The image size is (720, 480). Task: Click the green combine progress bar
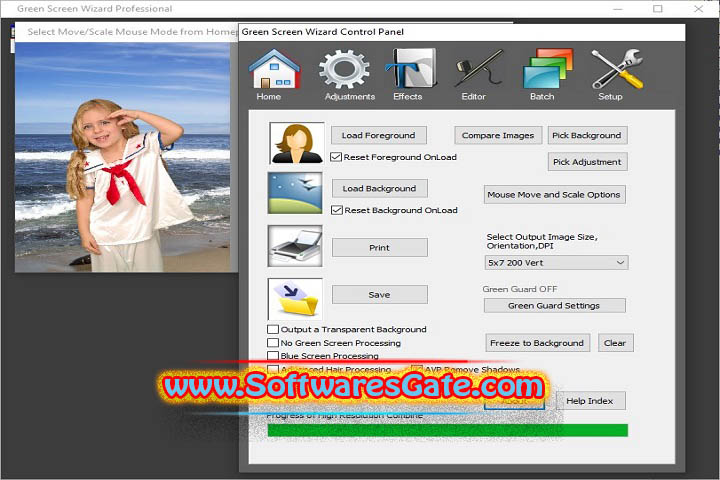coord(448,430)
